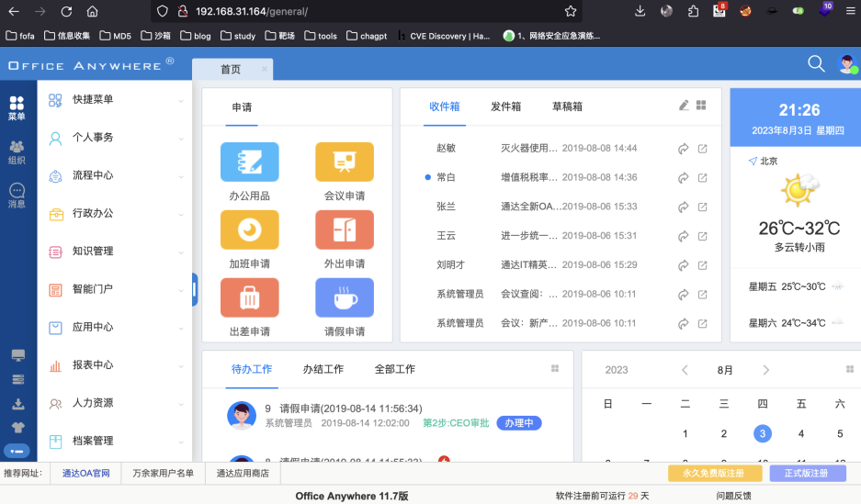861x504 pixels.
Task: Open the 通达OA官网 link
Action: [85, 474]
